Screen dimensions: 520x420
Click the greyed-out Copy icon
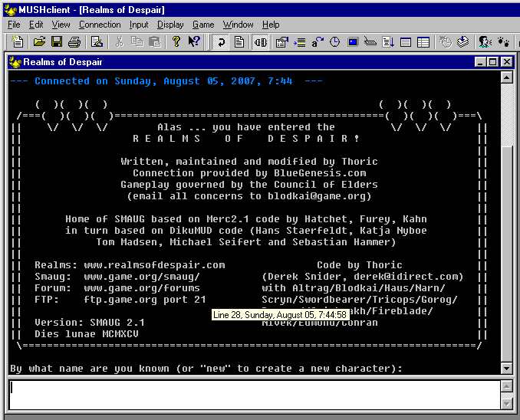click(x=137, y=41)
